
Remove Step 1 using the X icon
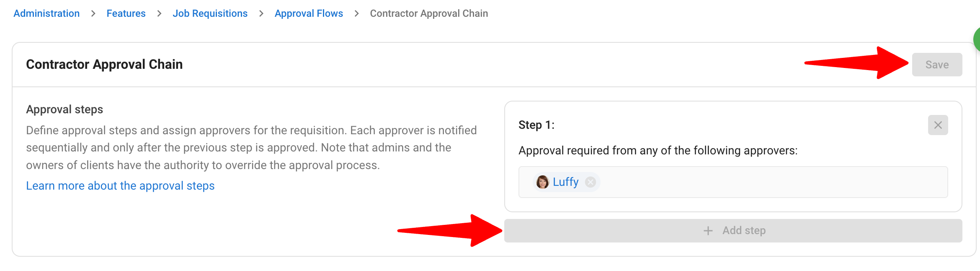[x=938, y=125]
